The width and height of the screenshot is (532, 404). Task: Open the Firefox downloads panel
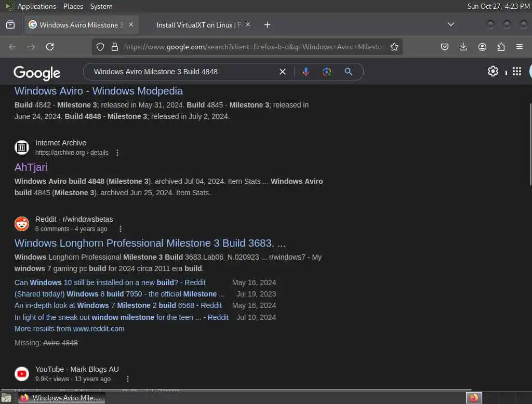pos(463,47)
